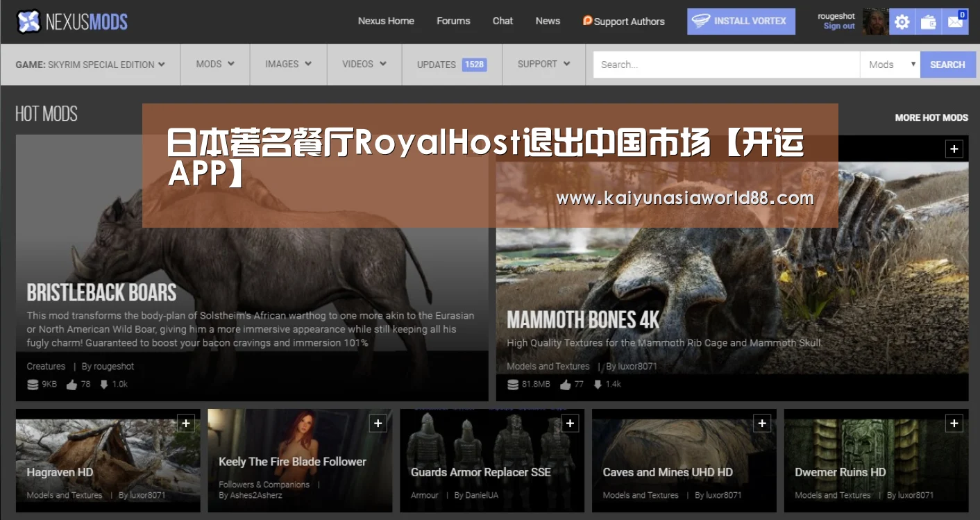Click the Install Vortex button
Screen dimensions: 980x520
(x=741, y=22)
